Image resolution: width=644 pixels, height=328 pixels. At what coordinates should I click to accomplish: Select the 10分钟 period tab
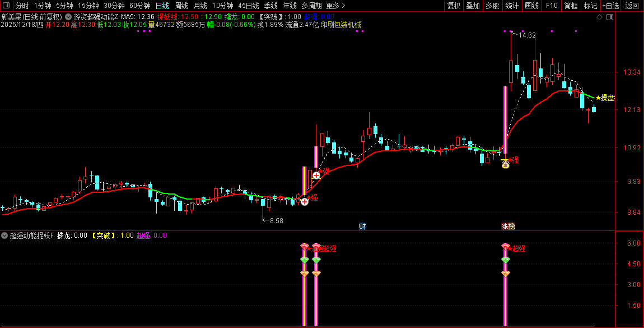223,6
